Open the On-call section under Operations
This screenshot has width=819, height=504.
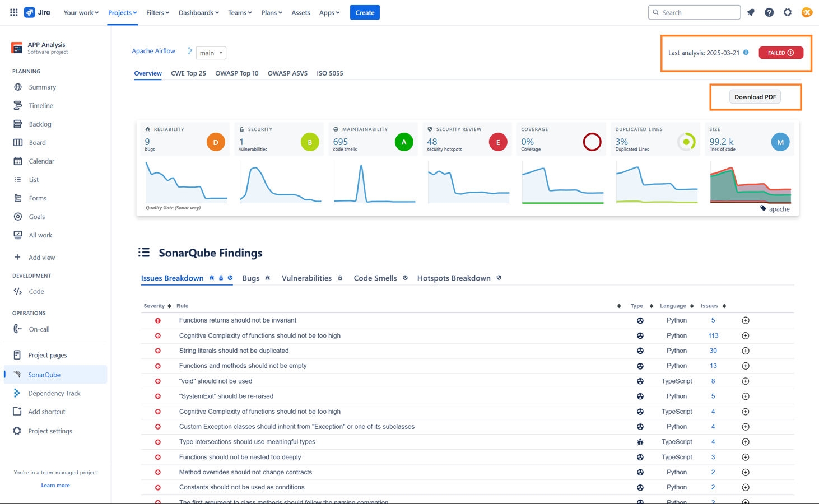(16, 329)
